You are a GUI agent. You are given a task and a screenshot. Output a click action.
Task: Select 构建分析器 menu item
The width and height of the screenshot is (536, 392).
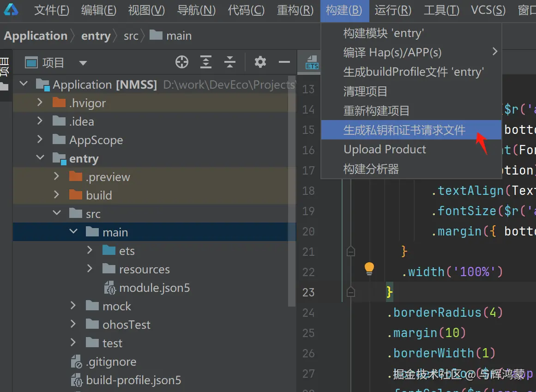coord(411,169)
